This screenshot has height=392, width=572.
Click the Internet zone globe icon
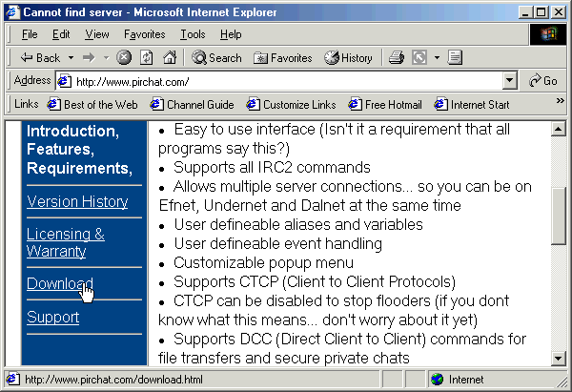point(437,380)
